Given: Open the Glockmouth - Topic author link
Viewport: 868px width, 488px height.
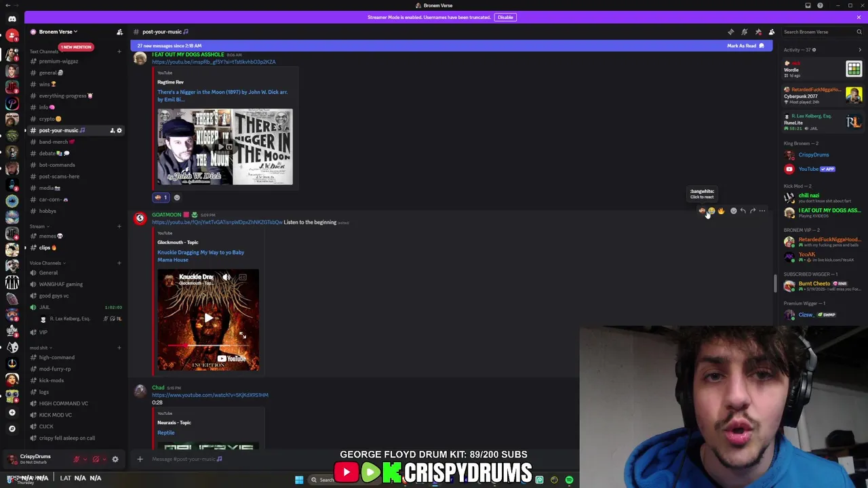Looking at the screenshot, I should pyautogui.click(x=178, y=242).
